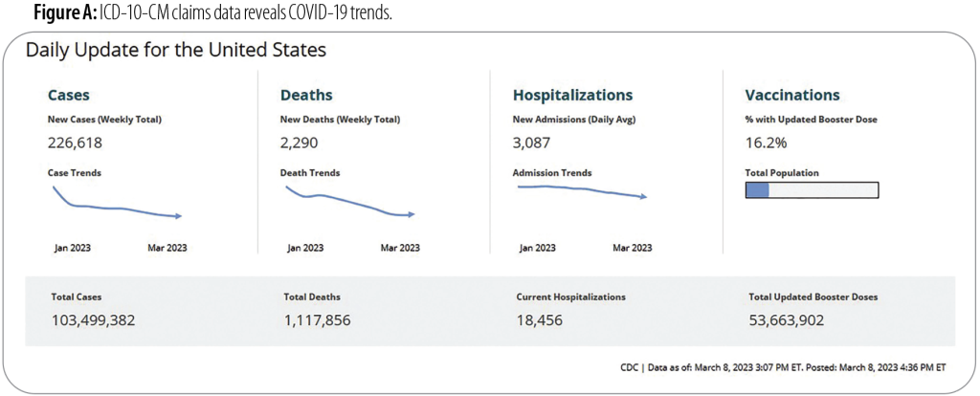The height and width of the screenshot is (396, 980).
Task: Click the Current Hospitalizations figure 18,456
Action: coord(543,319)
